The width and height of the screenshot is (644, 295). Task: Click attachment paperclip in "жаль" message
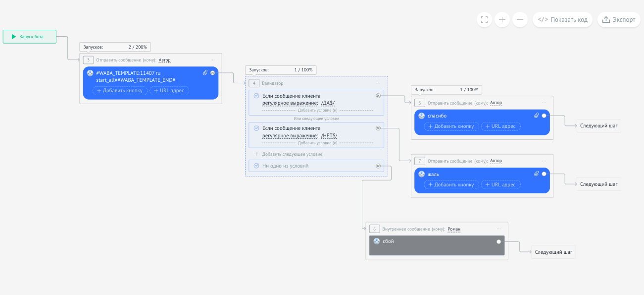pyautogui.click(x=536, y=174)
